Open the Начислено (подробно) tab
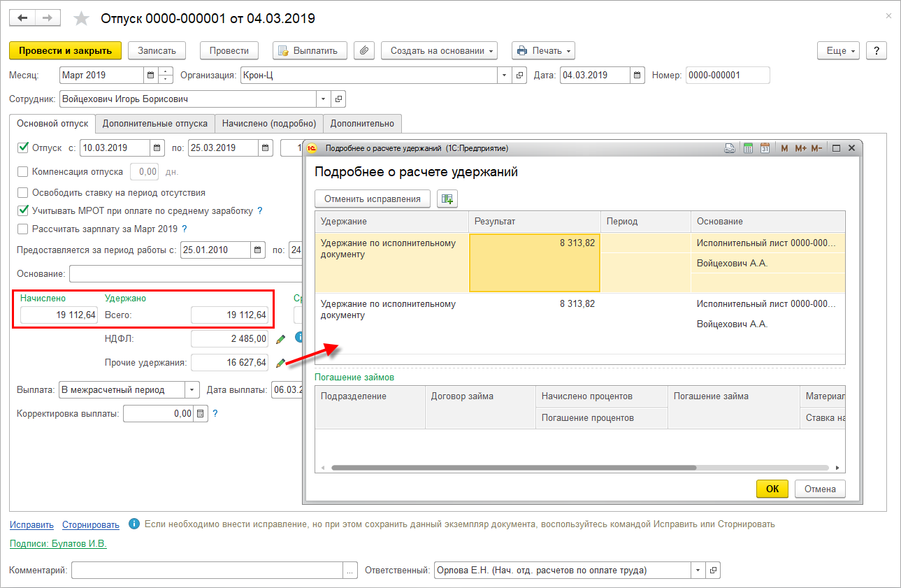This screenshot has width=901, height=588. pos(268,124)
